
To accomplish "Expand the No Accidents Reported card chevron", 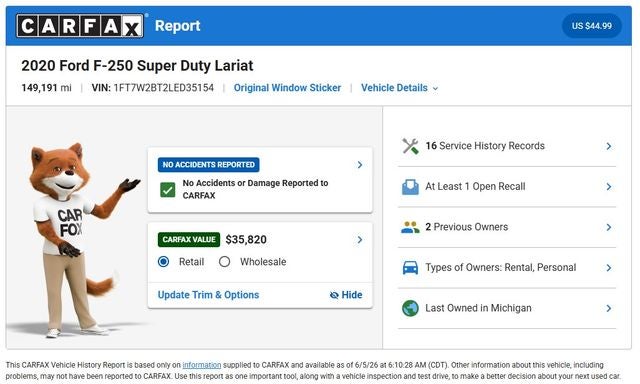I will click(x=360, y=165).
